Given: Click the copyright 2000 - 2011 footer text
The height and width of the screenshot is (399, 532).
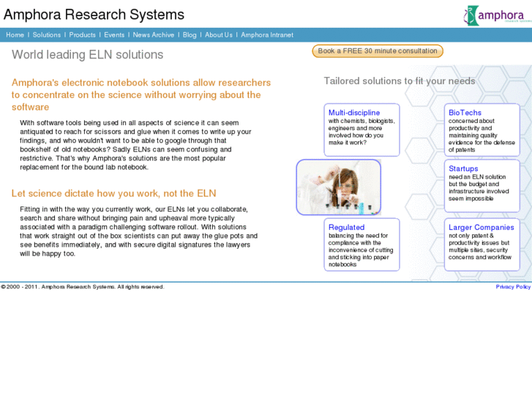Looking at the screenshot, I should (83, 286).
